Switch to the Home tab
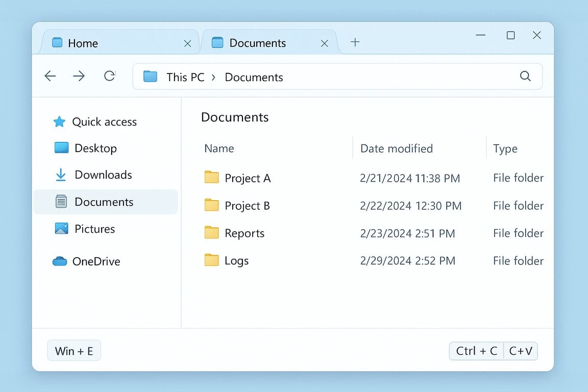Screen dimensions: 588x392 [x=120, y=42]
